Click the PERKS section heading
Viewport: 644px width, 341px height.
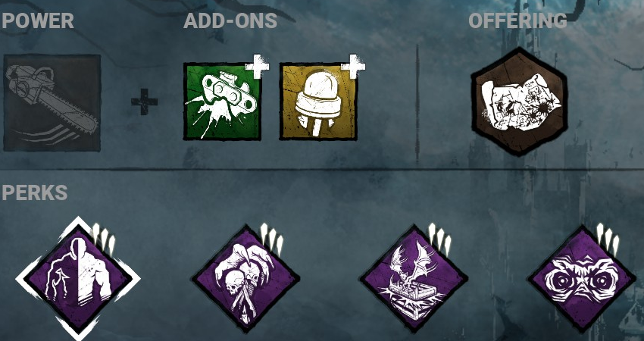pyautogui.click(x=35, y=192)
